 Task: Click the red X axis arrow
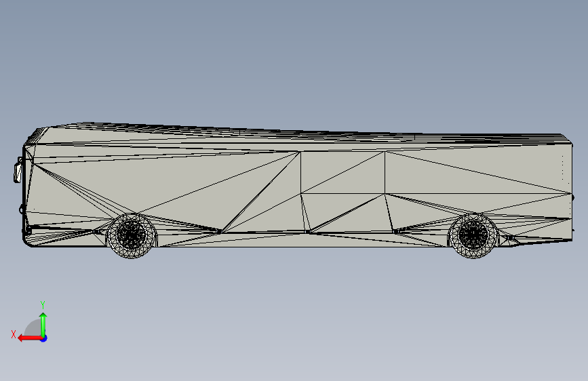[x=30, y=338]
